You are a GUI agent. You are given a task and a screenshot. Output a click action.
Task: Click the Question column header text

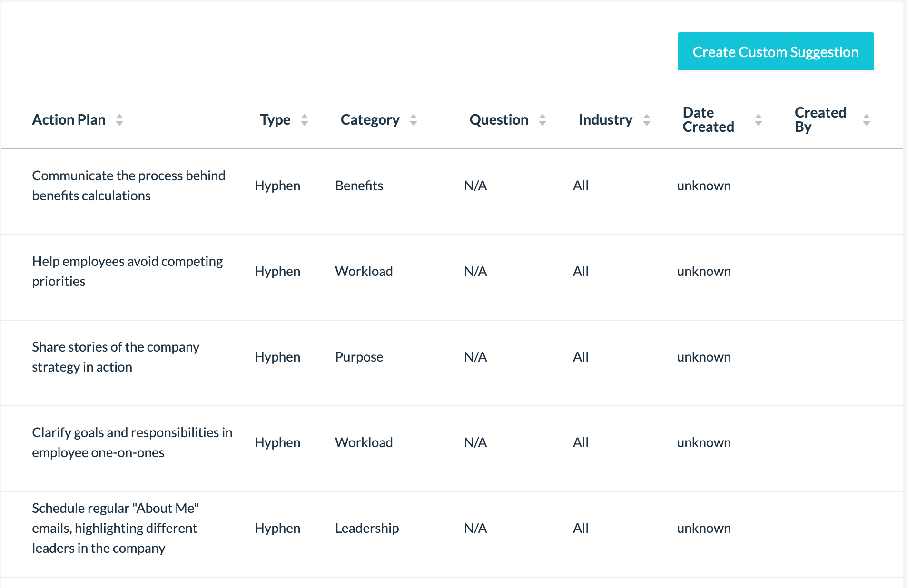[x=499, y=120]
